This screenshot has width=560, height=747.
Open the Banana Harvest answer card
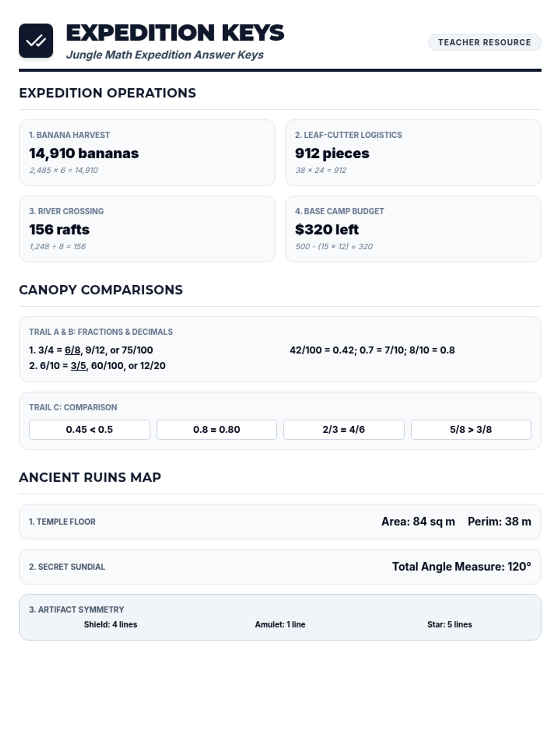tap(147, 153)
